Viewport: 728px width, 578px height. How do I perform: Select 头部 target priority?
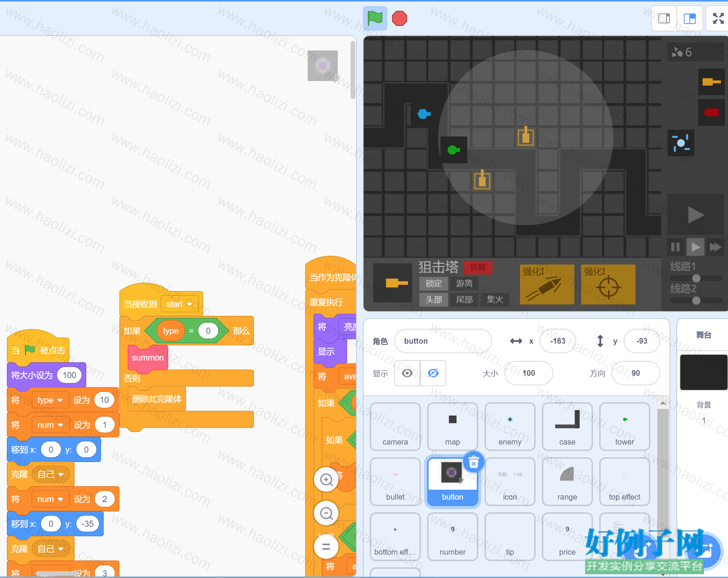pyautogui.click(x=434, y=300)
